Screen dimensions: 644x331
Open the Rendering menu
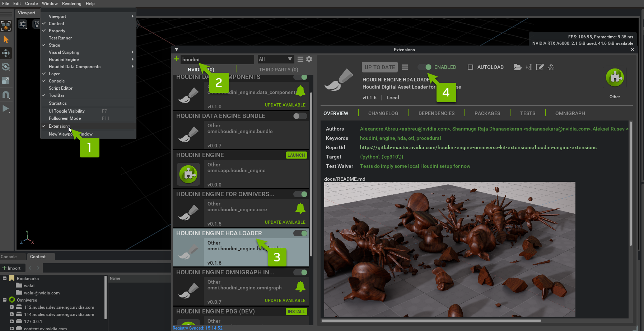71,4
